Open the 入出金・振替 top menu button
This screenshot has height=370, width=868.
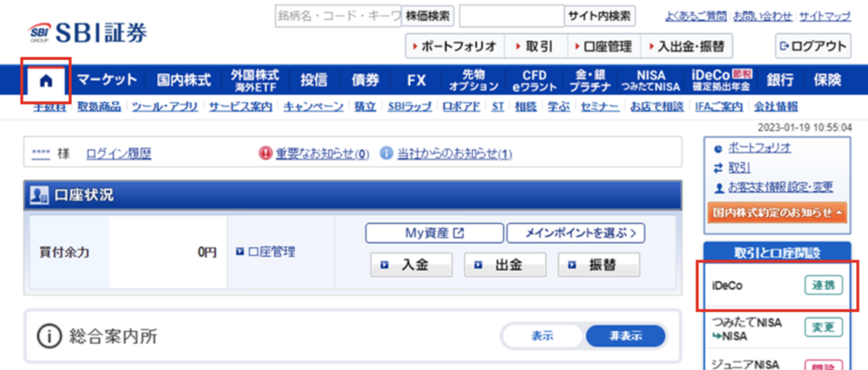pyautogui.click(x=686, y=46)
